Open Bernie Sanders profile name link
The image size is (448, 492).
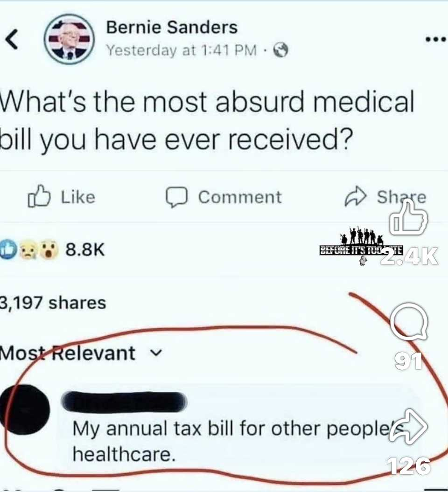click(172, 28)
